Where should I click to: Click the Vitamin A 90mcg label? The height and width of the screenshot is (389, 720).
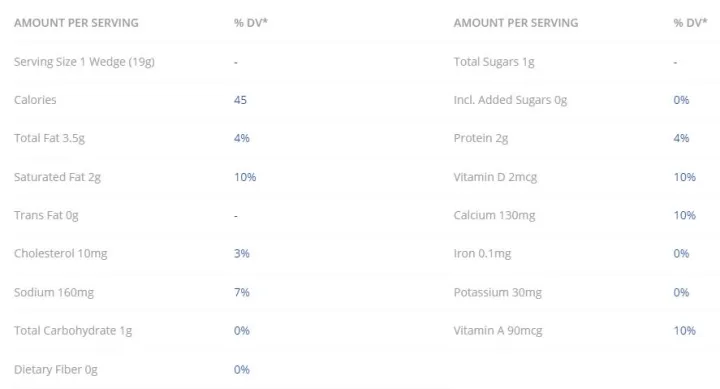click(498, 331)
